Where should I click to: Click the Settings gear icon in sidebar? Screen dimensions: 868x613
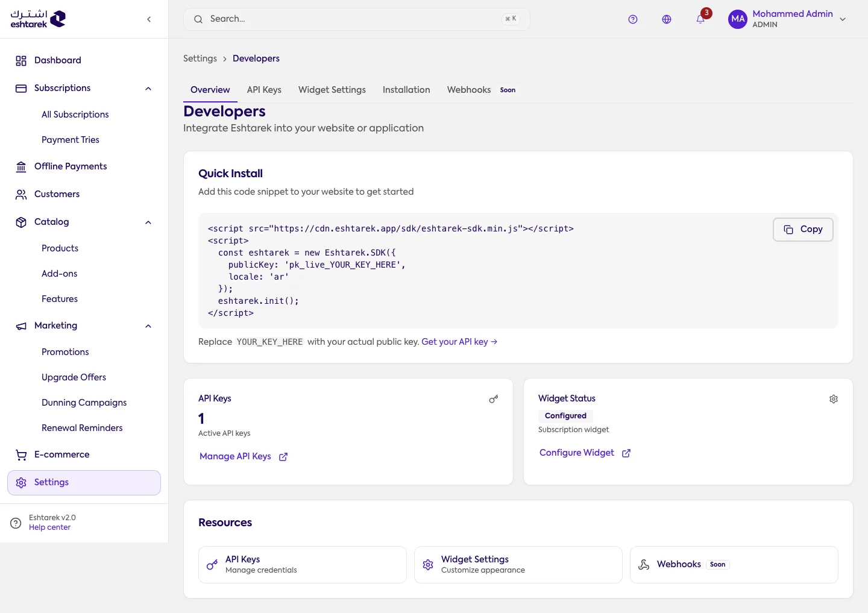21,482
